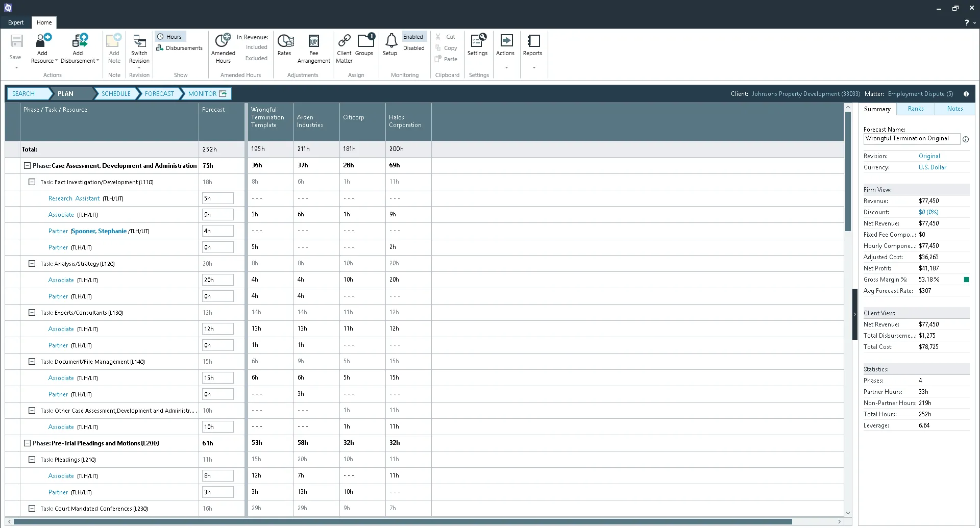
Task: Click the Add Disbursement icon
Action: 79,41
